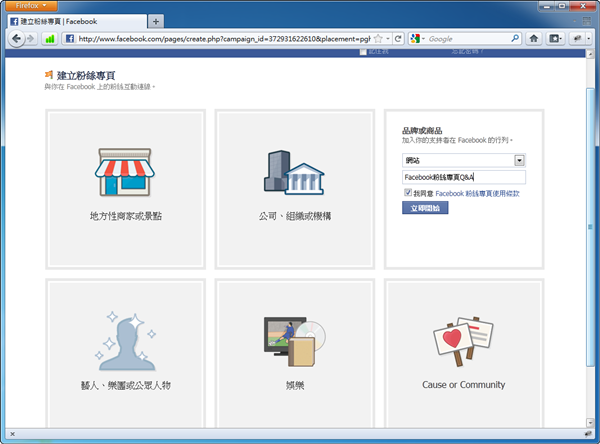This screenshot has height=444, width=600.
Task: Bookmark this page with the star icon
Action: (378, 39)
